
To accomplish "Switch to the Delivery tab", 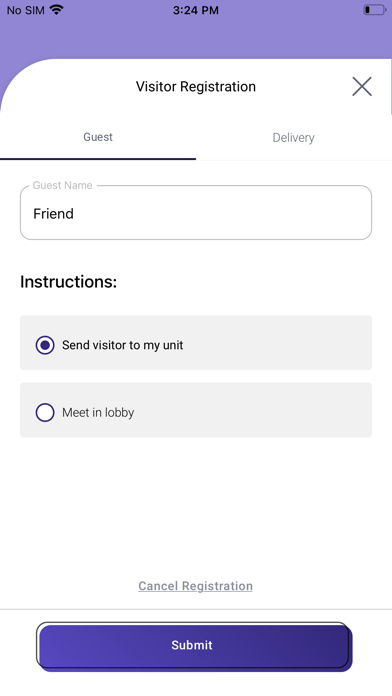I will click(x=293, y=138).
